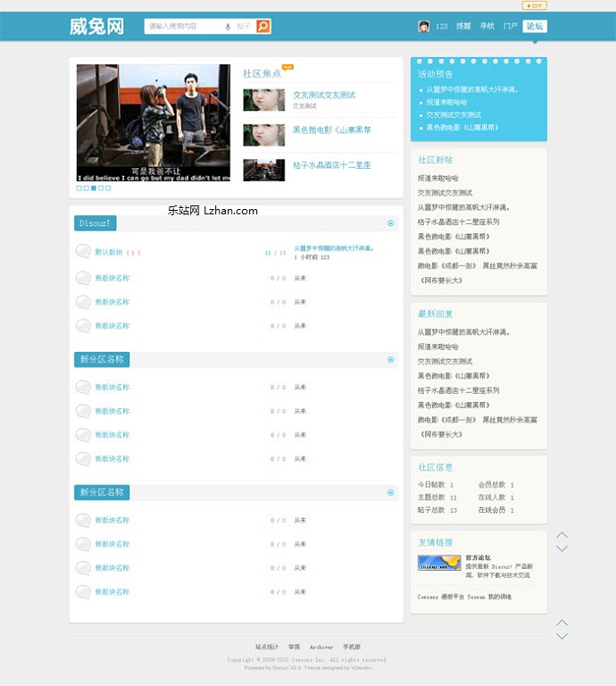This screenshot has height=686, width=616.
Task: Open 交友测试交友测试 in 活动预告 panel
Action: point(454,114)
